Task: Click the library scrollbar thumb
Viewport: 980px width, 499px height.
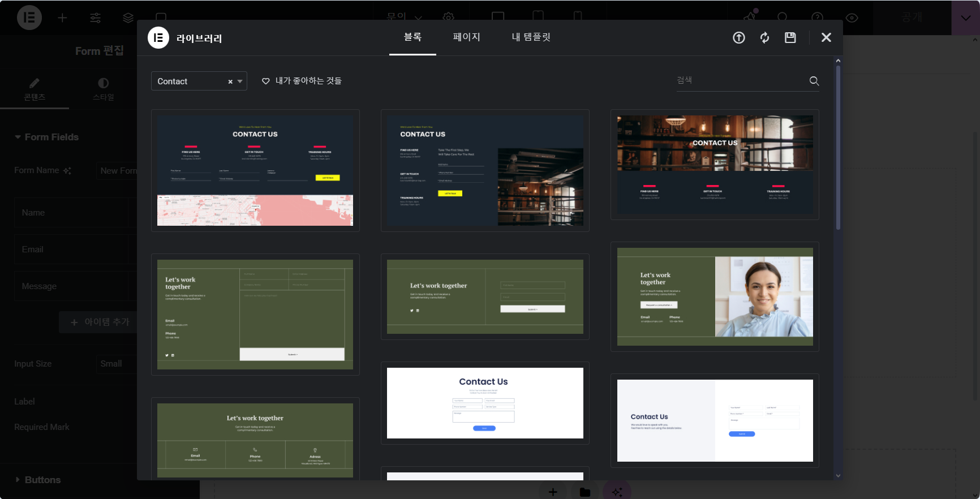Action: (838, 147)
